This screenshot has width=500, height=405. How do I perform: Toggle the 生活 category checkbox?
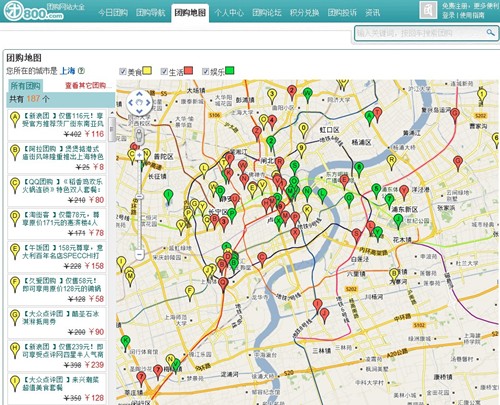click(x=164, y=71)
